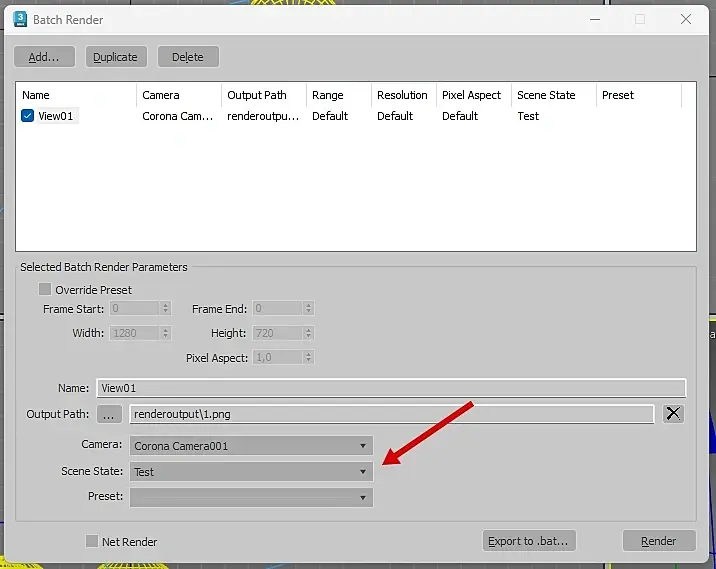Toggle the Net Render checkbox
This screenshot has height=569, width=716.
[x=92, y=542]
